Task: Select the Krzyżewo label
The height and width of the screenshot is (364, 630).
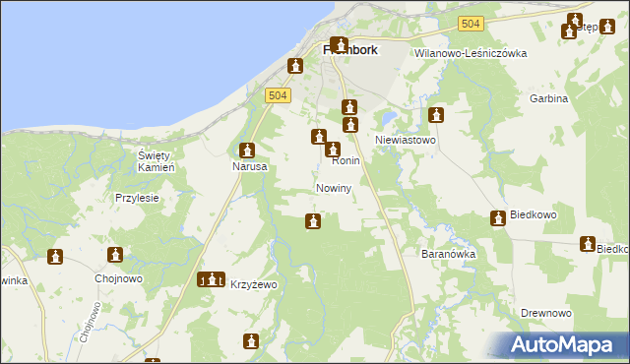Action: (x=254, y=284)
